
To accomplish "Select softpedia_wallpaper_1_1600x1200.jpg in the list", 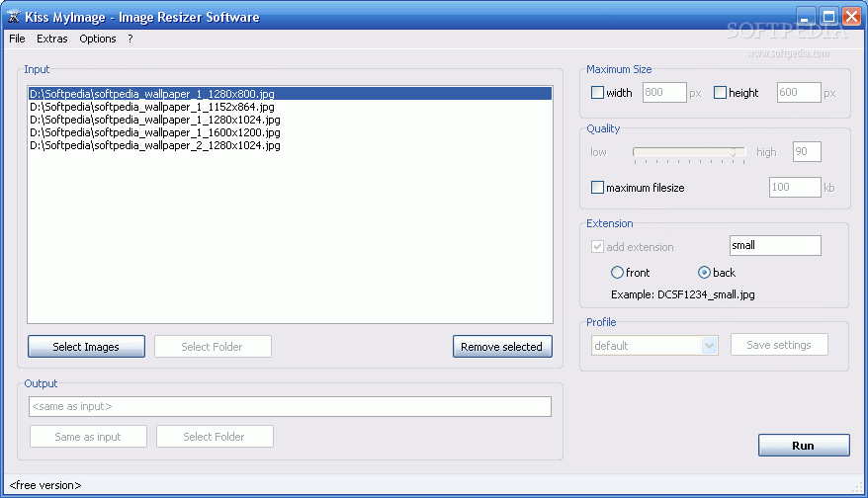I will pyautogui.click(x=290, y=132).
